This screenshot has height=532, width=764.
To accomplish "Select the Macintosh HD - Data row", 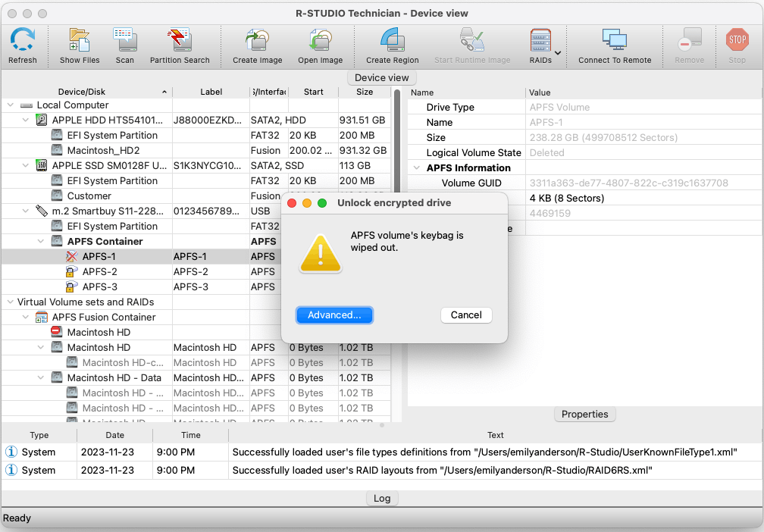I will pyautogui.click(x=196, y=377).
